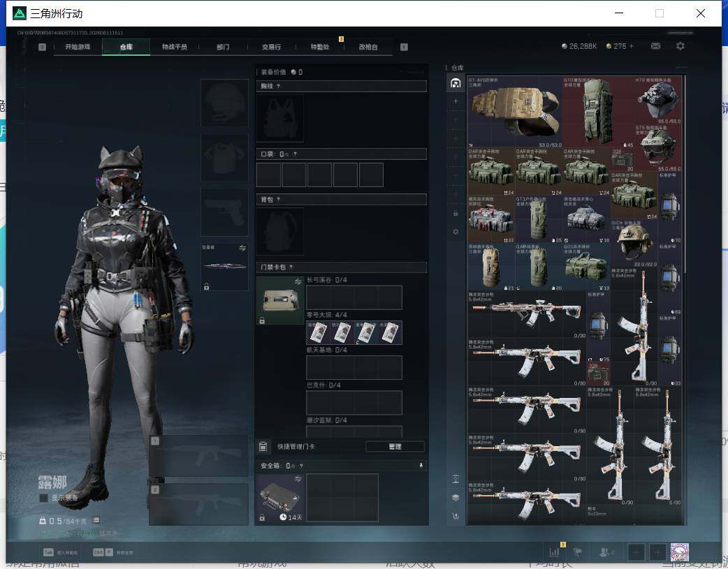Click the empty helmet equipment slot

pyautogui.click(x=224, y=103)
